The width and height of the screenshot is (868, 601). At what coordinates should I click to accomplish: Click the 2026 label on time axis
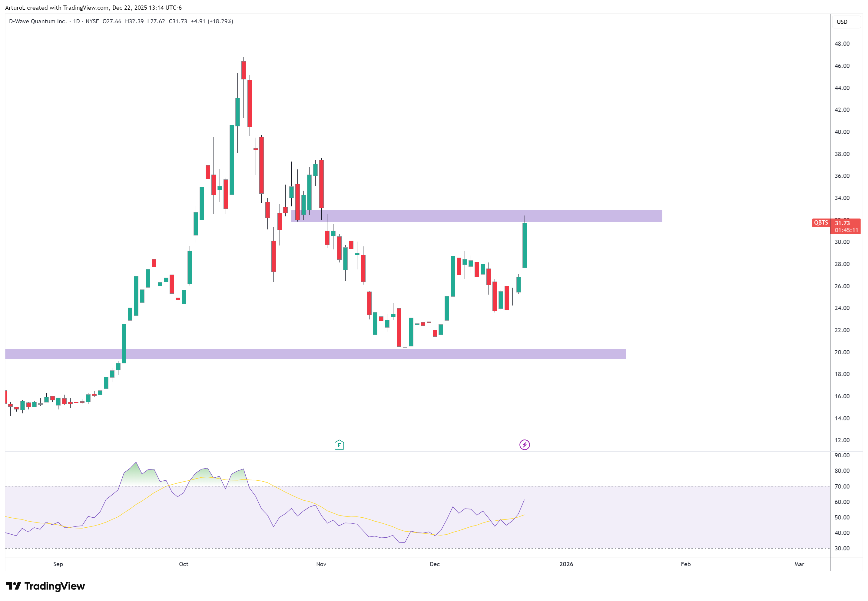(566, 564)
